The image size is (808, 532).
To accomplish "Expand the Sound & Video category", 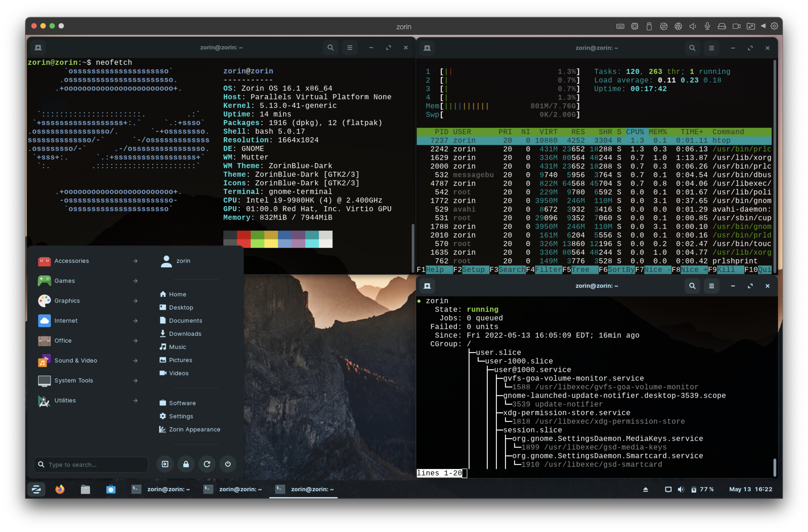I will click(x=88, y=360).
